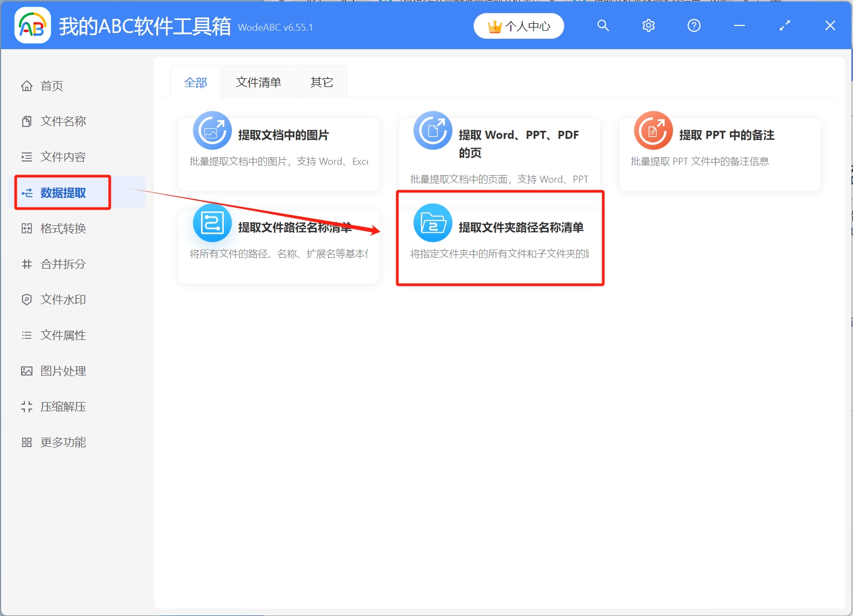Screen dimensions: 853x616
Task: Maximize the WodeABC window
Action: pyautogui.click(x=785, y=25)
